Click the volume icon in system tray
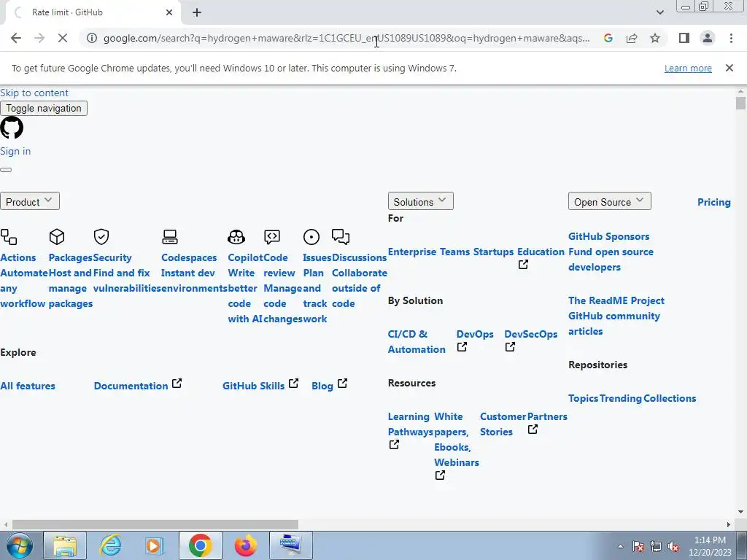The height and width of the screenshot is (560, 747). (673, 546)
